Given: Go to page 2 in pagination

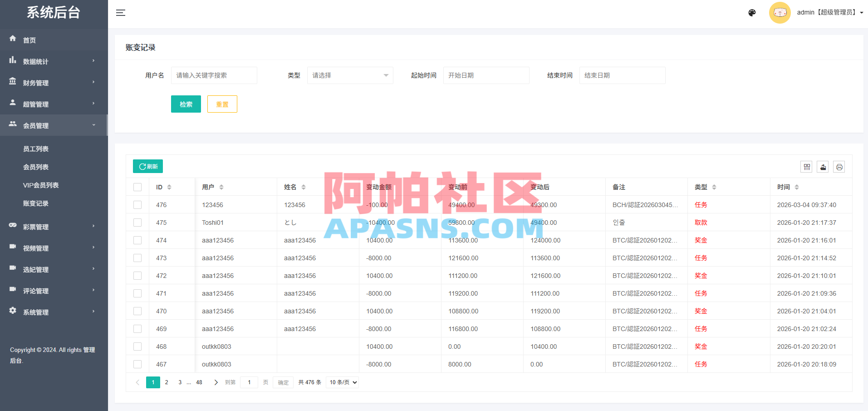Looking at the screenshot, I should click(x=167, y=382).
